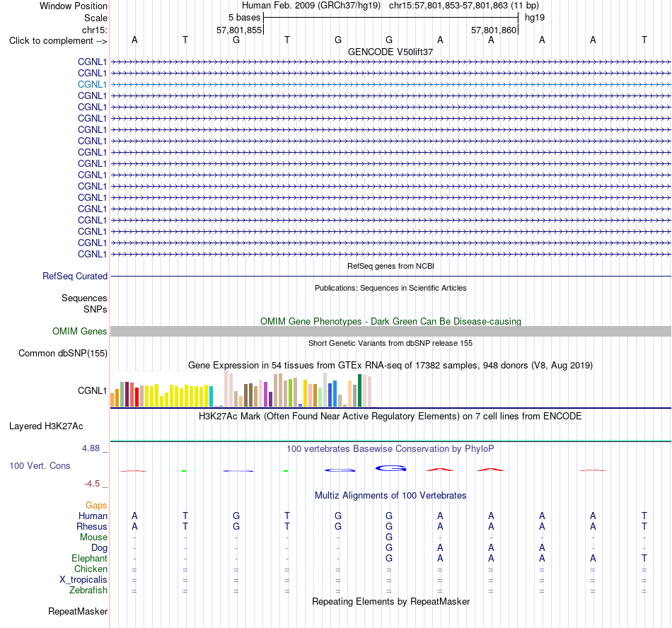This screenshot has width=672, height=628.
Task: Click the chr15: ruler label
Action: pos(94,30)
